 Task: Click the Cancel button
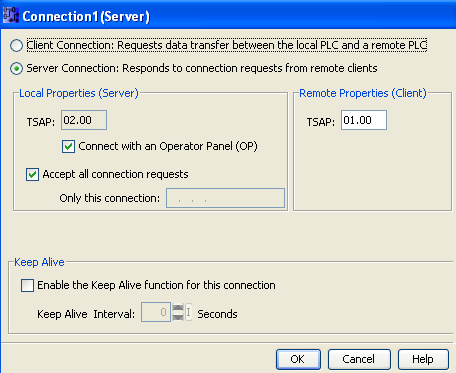[359, 359]
